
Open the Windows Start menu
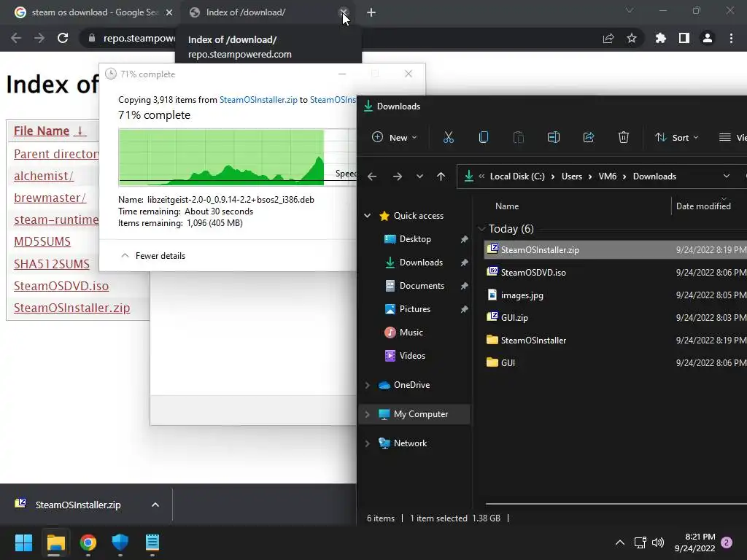point(23,542)
